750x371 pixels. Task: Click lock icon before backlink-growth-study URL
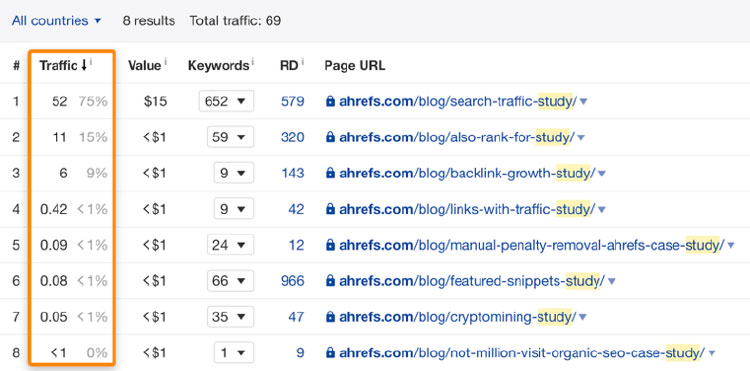coord(330,173)
